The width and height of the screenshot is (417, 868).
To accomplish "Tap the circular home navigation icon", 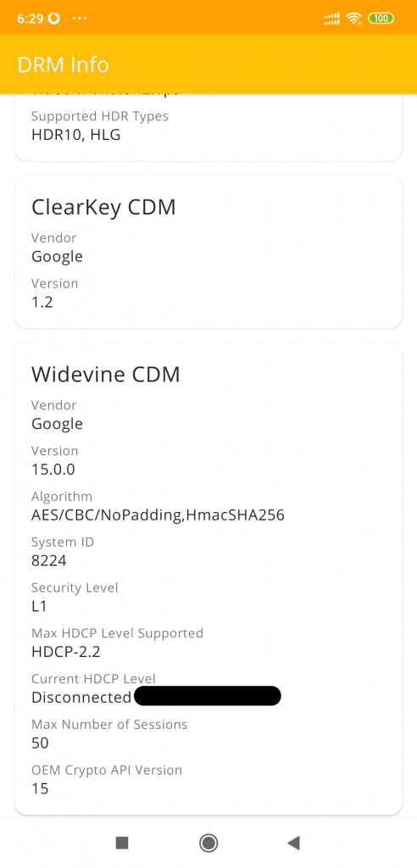I will coord(208,843).
